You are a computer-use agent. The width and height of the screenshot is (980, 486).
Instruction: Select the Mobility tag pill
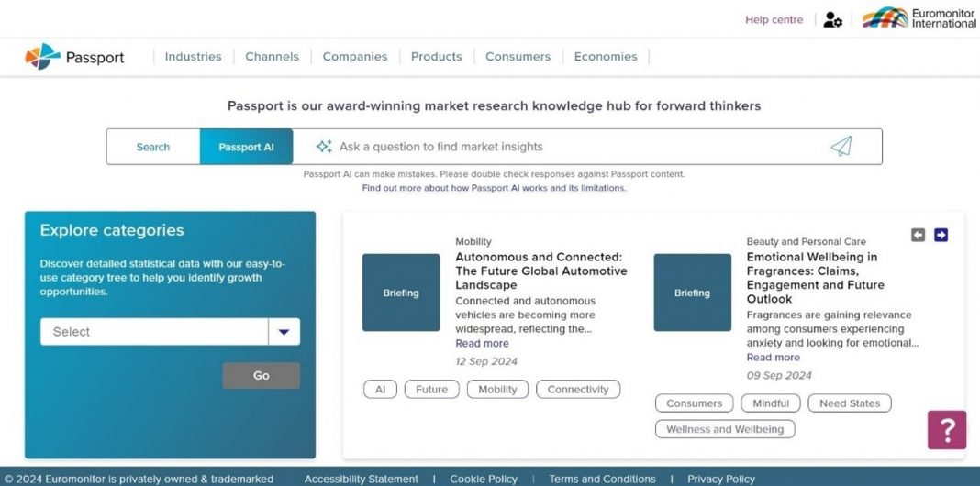497,389
